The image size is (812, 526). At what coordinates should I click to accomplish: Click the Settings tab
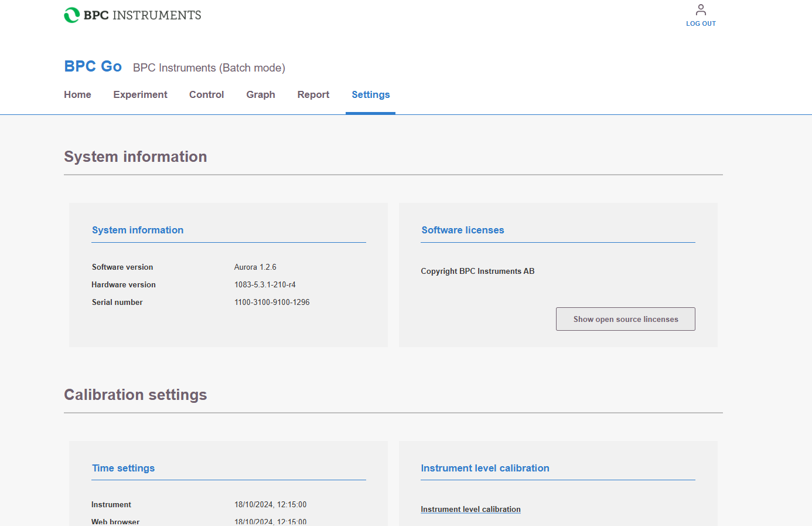(371, 94)
